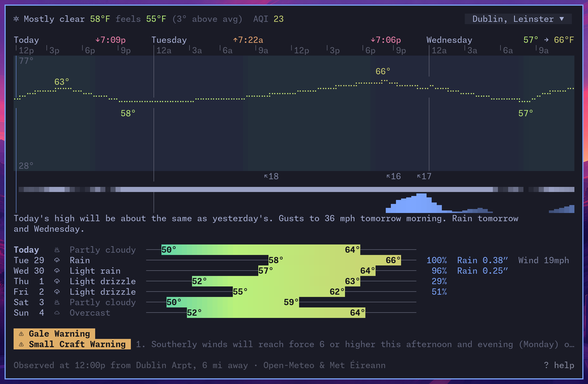Click the Wind 19mph value

tap(544, 260)
